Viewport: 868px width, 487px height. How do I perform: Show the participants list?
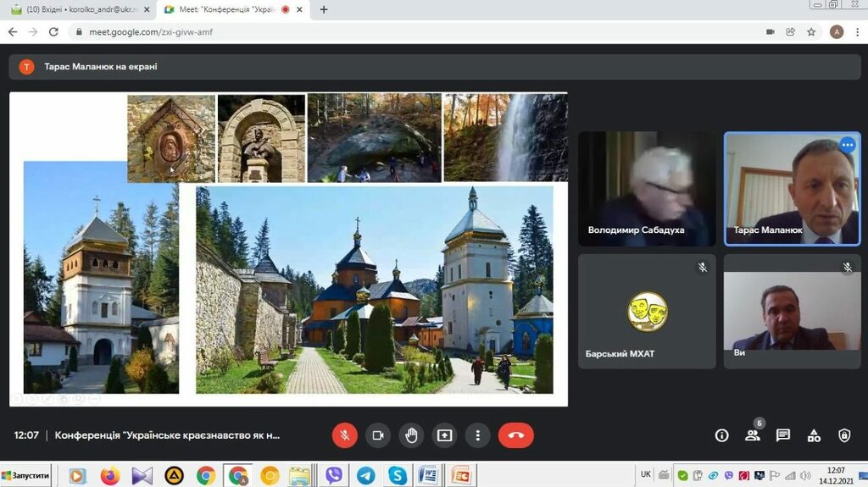coord(752,435)
